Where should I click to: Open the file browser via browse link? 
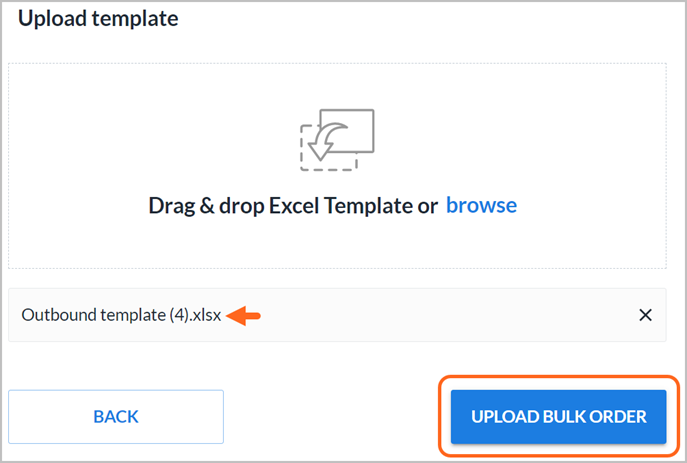tap(481, 205)
